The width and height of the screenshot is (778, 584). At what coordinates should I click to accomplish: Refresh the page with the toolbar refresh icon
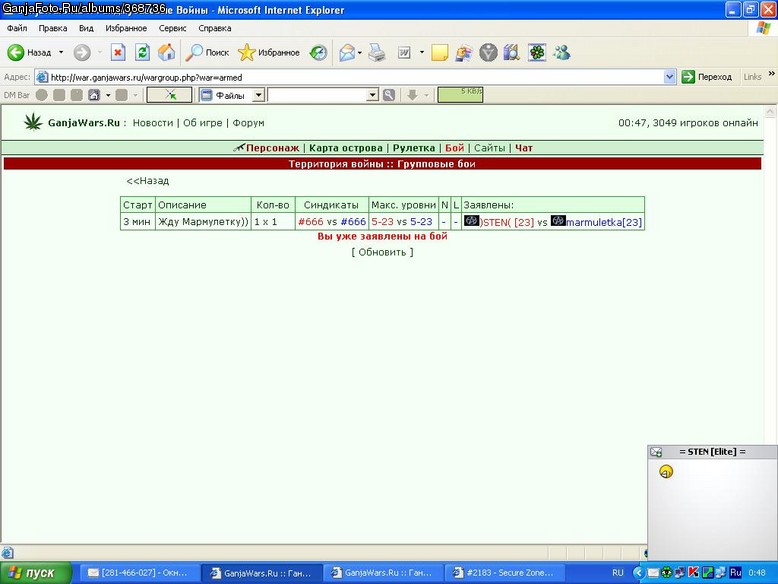click(x=142, y=52)
